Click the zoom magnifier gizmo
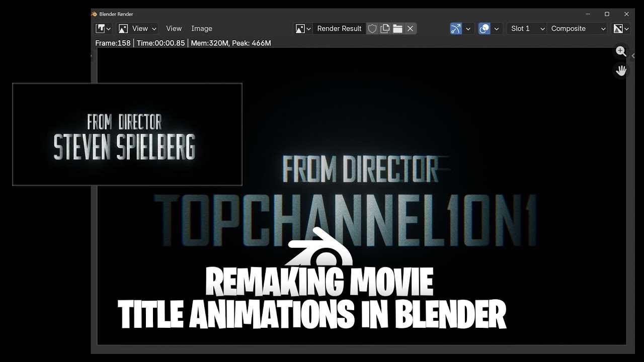Viewport: 644px width, 362px height. (621, 51)
